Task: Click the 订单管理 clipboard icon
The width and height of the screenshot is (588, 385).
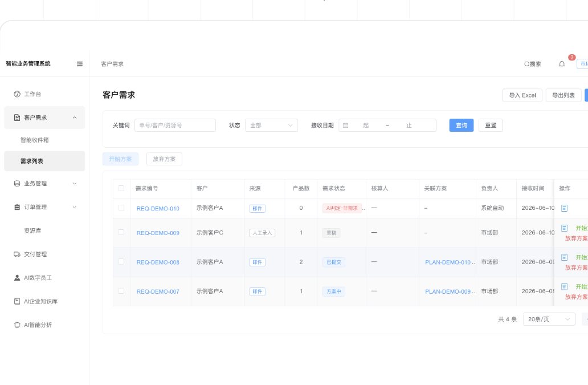Action: point(17,207)
